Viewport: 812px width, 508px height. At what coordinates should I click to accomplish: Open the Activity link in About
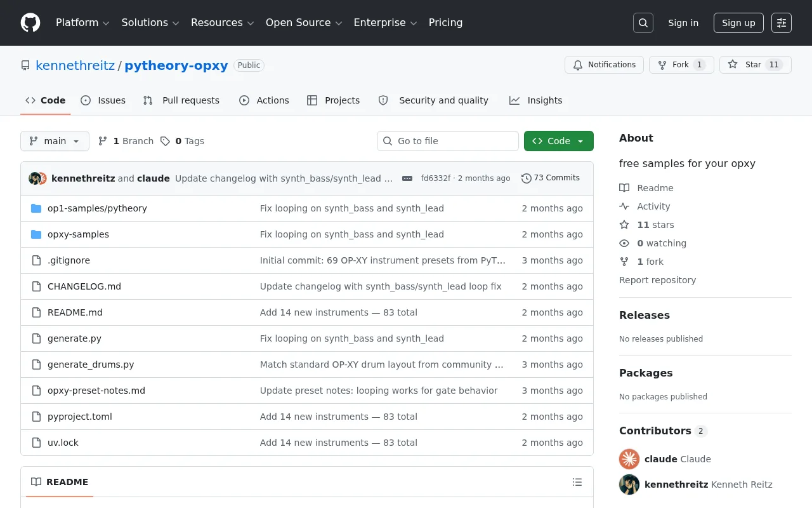point(645,206)
